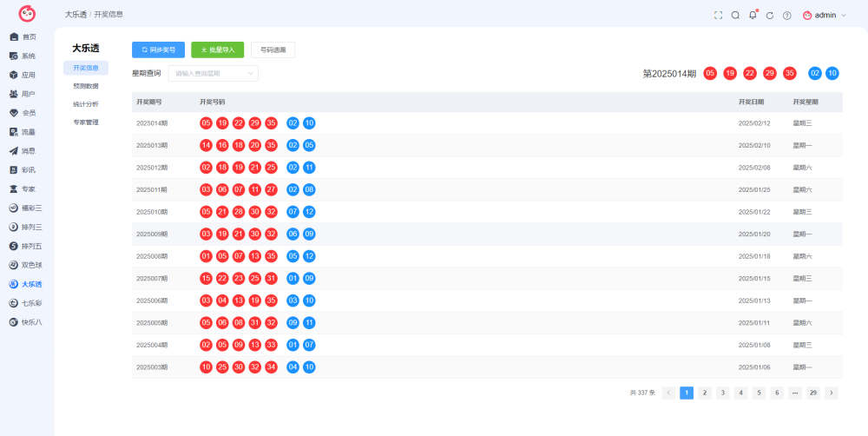Switch to 预测数据 tab
This screenshot has width=868, height=436.
tap(86, 86)
